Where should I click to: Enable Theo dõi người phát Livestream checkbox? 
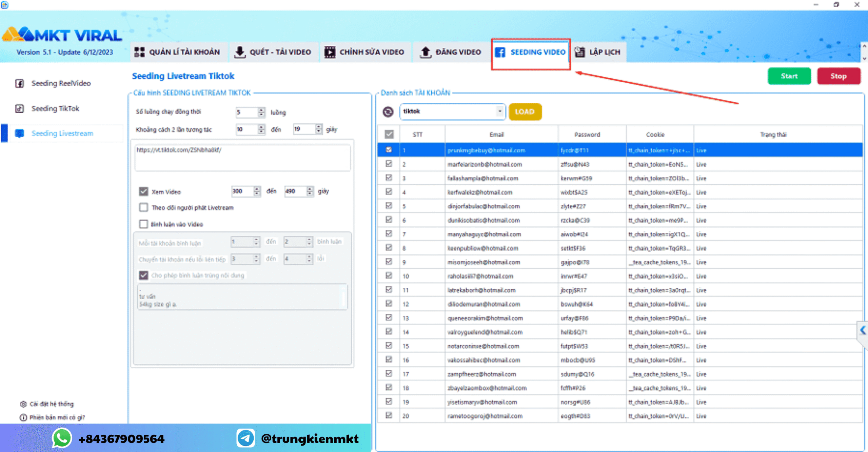coord(143,207)
